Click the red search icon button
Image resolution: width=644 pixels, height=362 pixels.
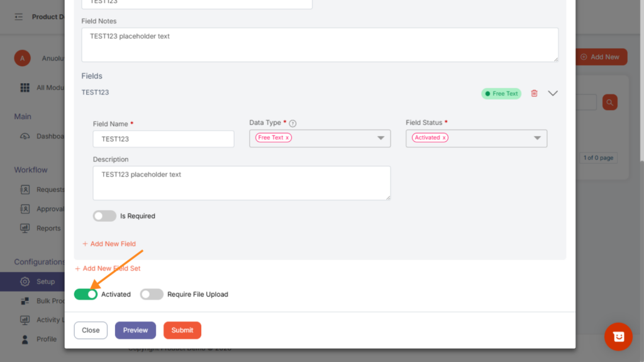(x=609, y=102)
